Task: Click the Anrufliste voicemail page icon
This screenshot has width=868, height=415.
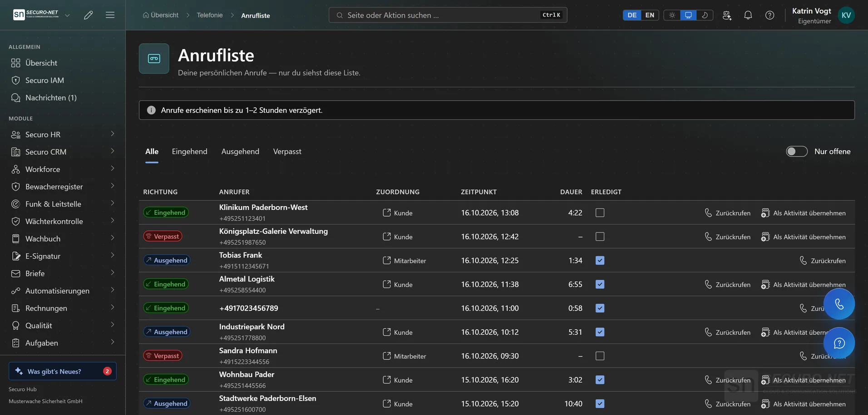Action: 154,59
